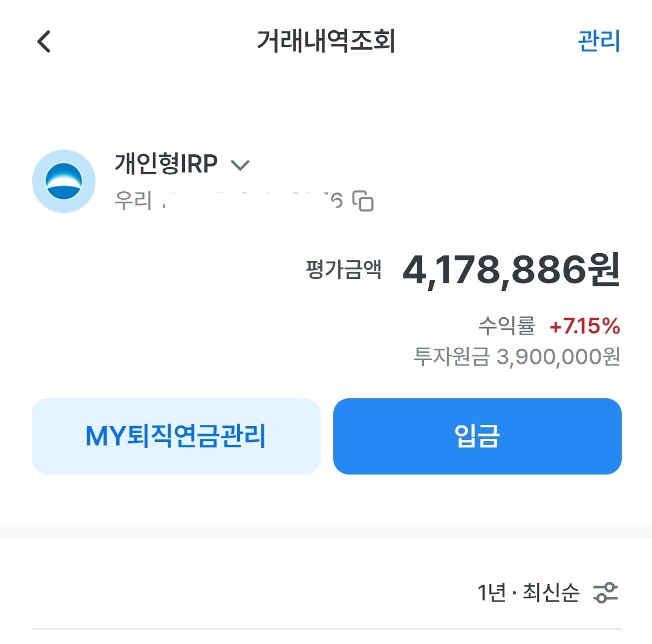Open the 1년·최신순 sort options

528,593
